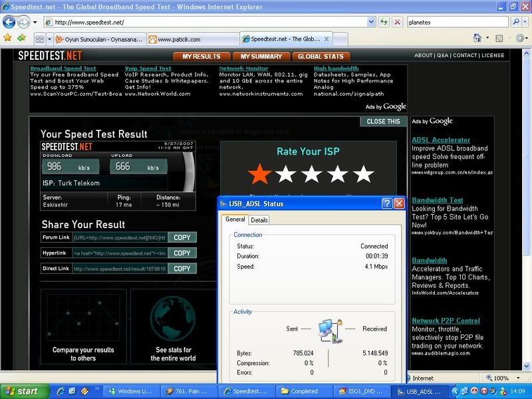Image resolution: width=532 pixels, height=399 pixels.
Task: Open the 'Network Monitor' ad link
Action: pos(243,68)
